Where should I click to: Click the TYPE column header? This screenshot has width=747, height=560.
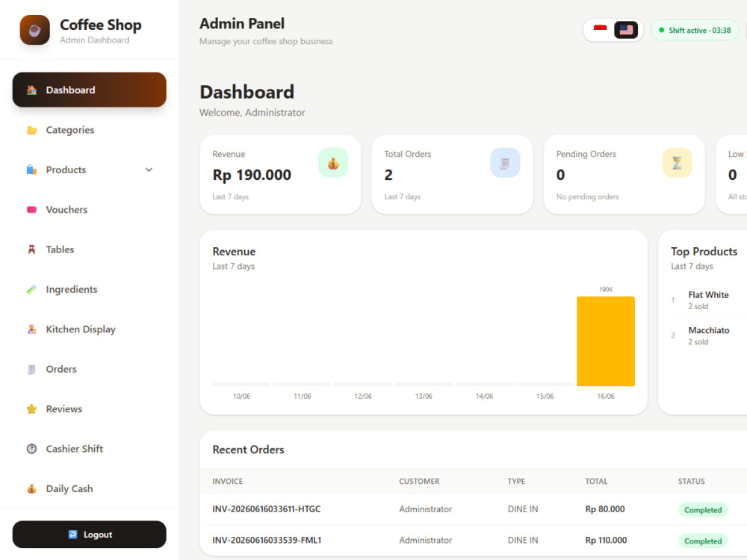[x=516, y=481]
